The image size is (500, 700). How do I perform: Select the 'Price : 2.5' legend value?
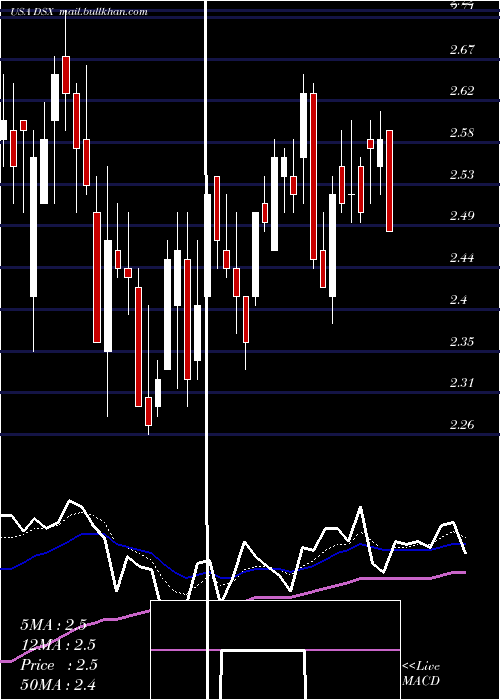coord(59,665)
